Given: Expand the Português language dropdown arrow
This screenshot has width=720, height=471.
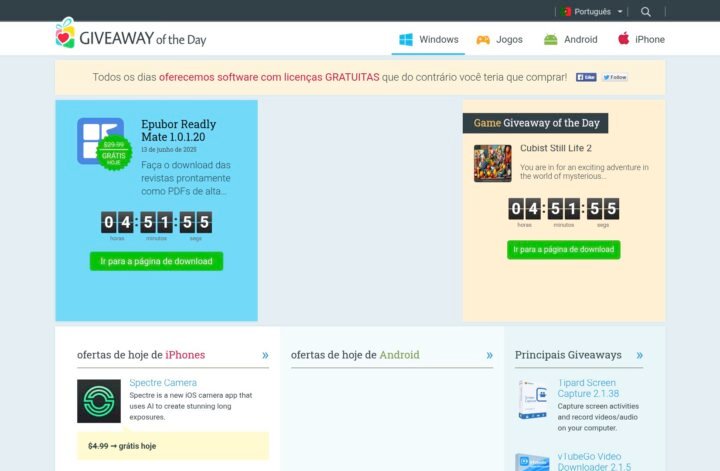Looking at the screenshot, I should pos(620,12).
